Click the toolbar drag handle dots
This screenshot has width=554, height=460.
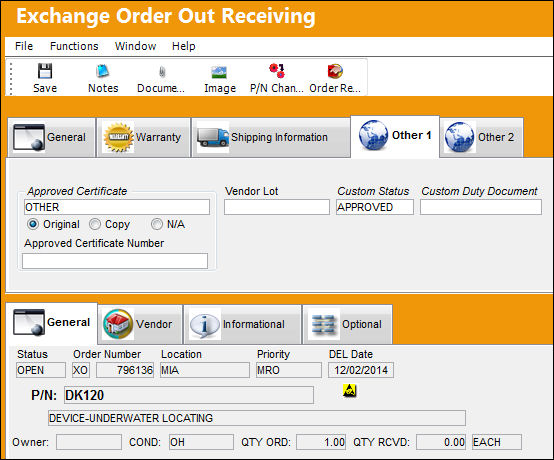tap(11, 78)
